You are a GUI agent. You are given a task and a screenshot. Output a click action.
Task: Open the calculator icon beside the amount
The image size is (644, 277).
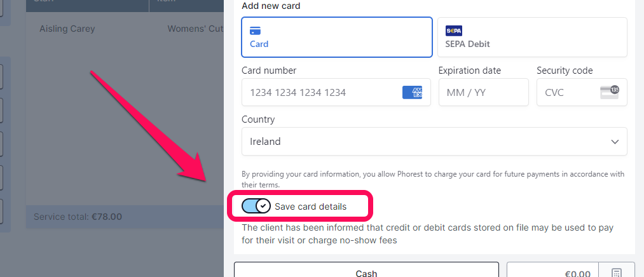(x=617, y=274)
